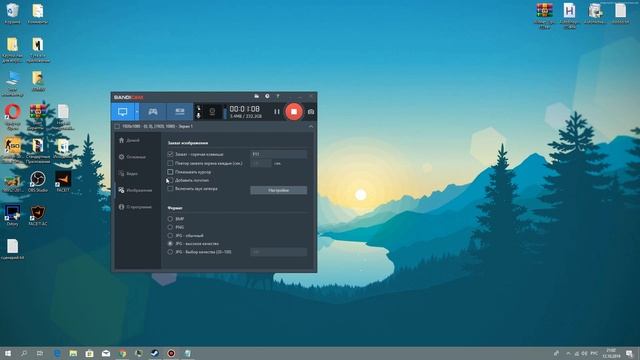Open Google Chrome from taskbar
The height and width of the screenshot is (360, 640).
point(122,353)
